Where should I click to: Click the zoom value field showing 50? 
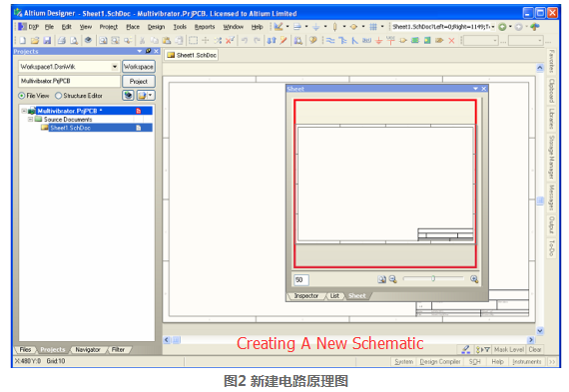coord(300,280)
